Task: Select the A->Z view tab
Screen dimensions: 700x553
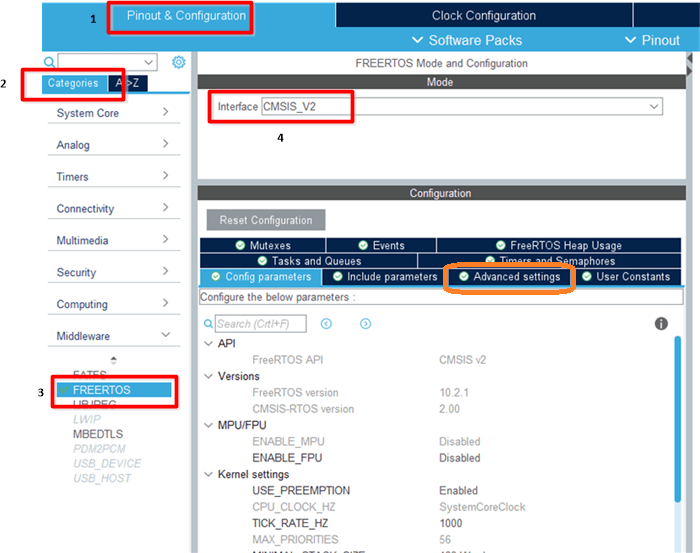Action: tap(128, 83)
